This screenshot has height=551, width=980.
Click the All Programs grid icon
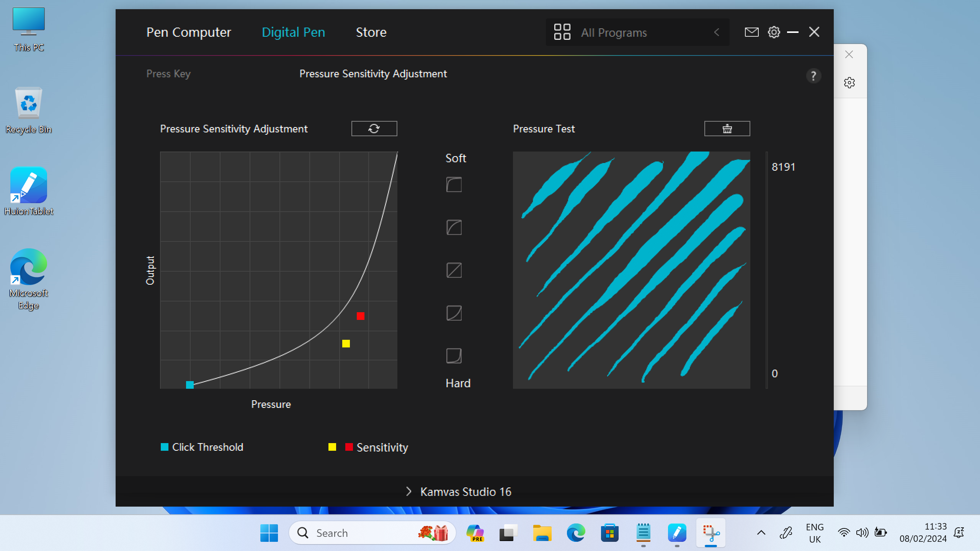pos(562,32)
